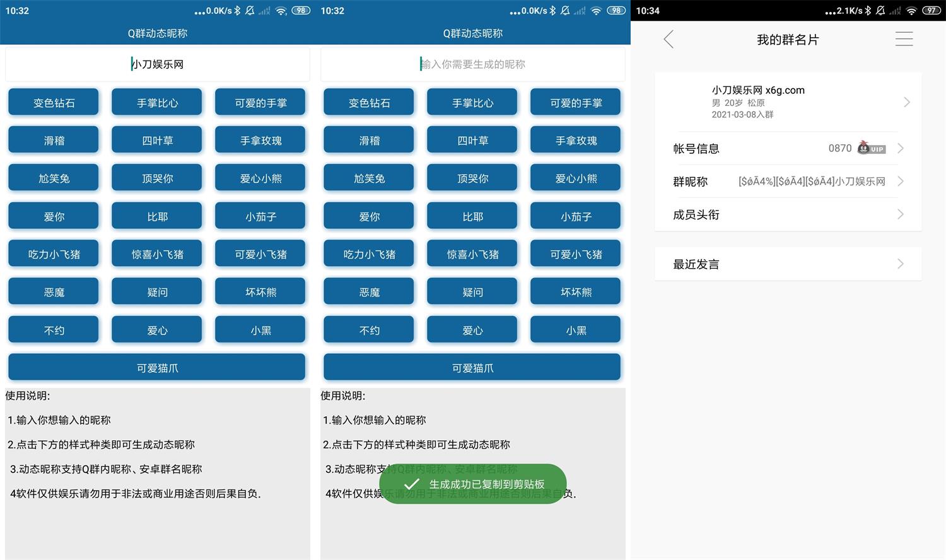Screen dimensions: 946x560
Task: Open the hamburger menu beside 我的群名片
Action: (904, 39)
